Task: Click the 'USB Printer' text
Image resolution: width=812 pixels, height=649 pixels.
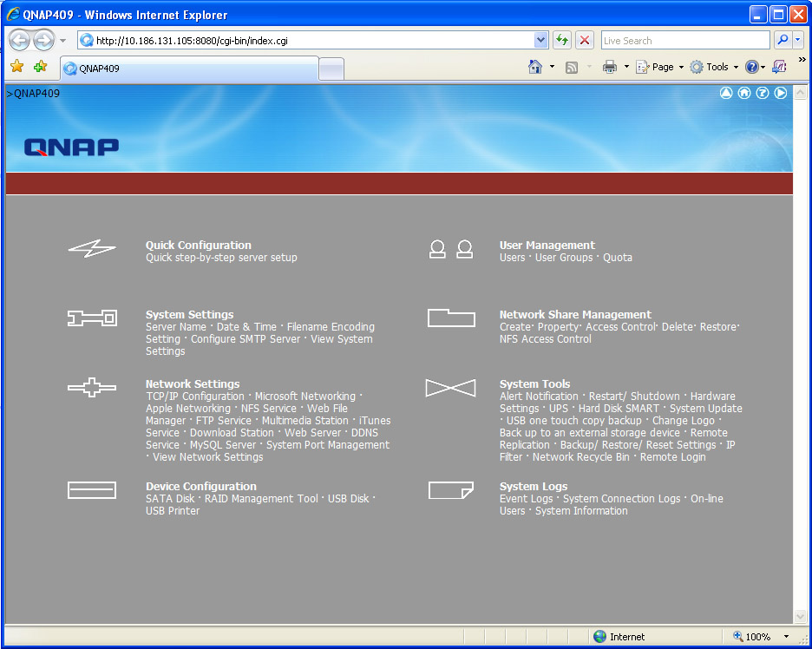Action: tap(173, 511)
